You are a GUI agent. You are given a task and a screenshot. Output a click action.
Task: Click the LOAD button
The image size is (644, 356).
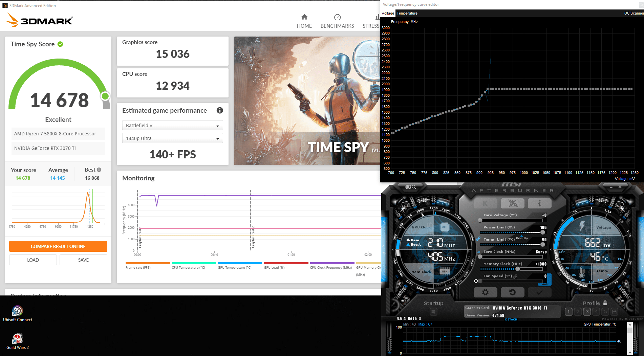pos(33,260)
